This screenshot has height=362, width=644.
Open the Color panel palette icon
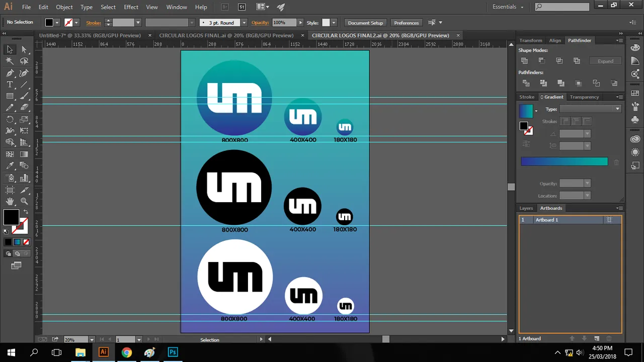click(635, 47)
